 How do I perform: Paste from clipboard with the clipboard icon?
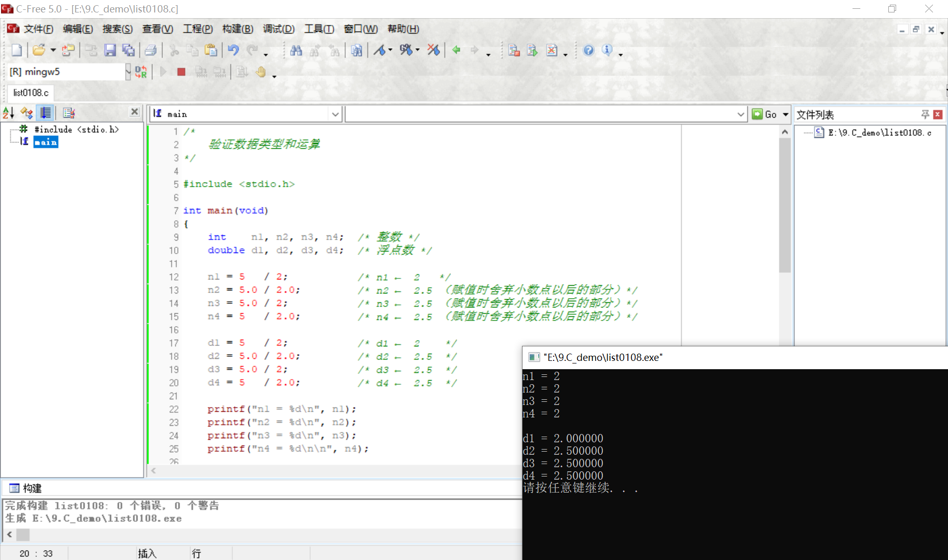(211, 50)
